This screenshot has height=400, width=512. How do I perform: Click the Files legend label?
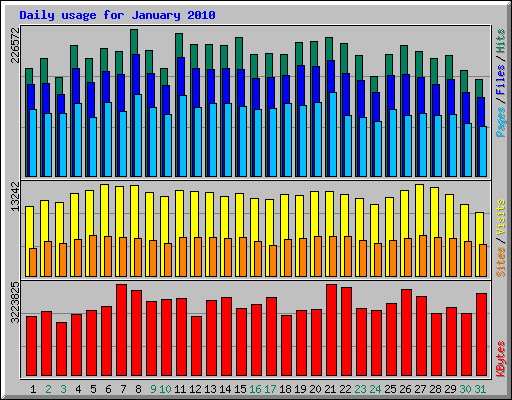pyautogui.click(x=501, y=80)
